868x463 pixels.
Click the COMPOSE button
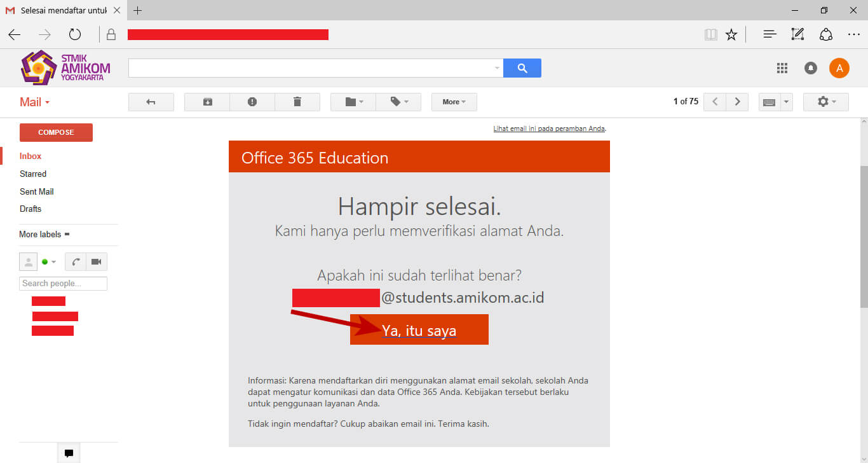56,132
